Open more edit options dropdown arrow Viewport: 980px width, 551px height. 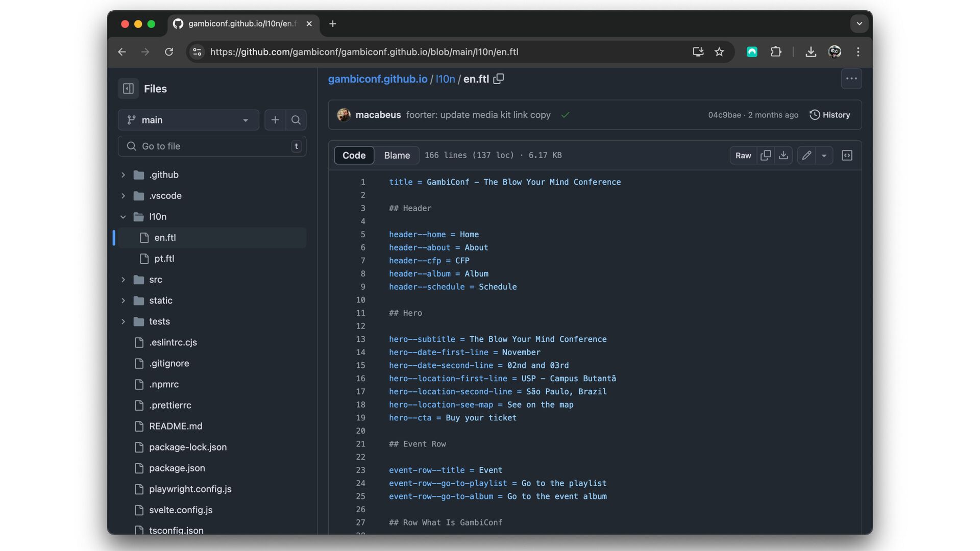point(824,155)
